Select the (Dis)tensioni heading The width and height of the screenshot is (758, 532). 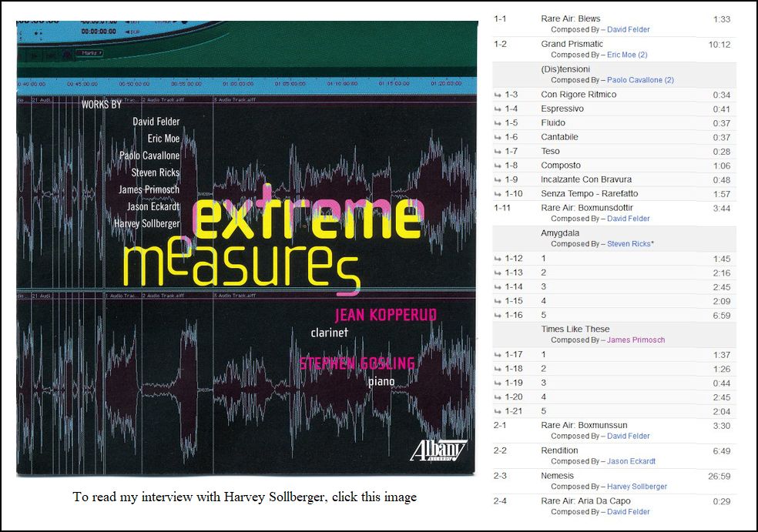pos(565,69)
